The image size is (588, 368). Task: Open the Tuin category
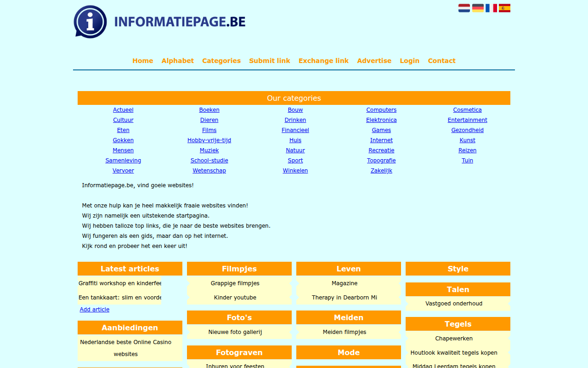click(x=468, y=161)
